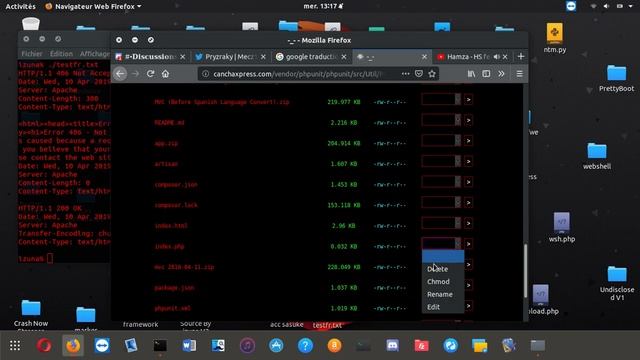
Task: Go back with Firefox's back arrow
Action: click(120, 74)
